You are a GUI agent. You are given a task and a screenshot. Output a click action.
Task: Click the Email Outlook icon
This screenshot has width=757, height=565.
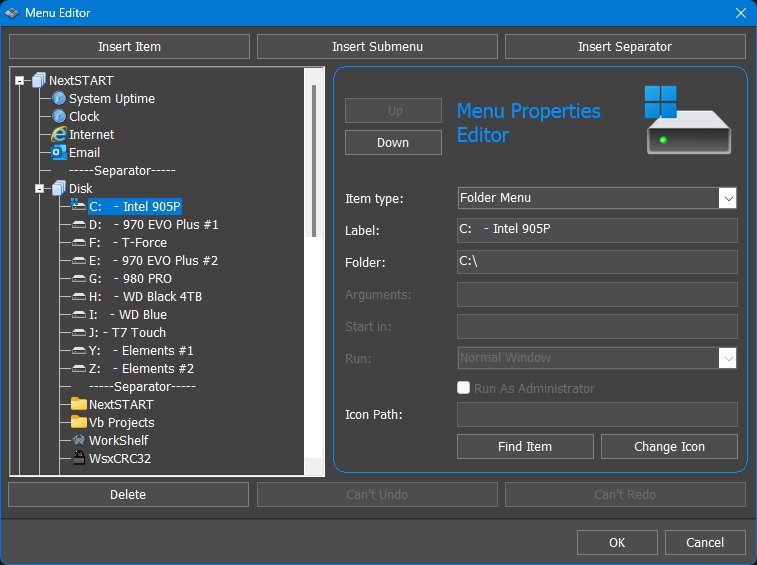click(59, 153)
